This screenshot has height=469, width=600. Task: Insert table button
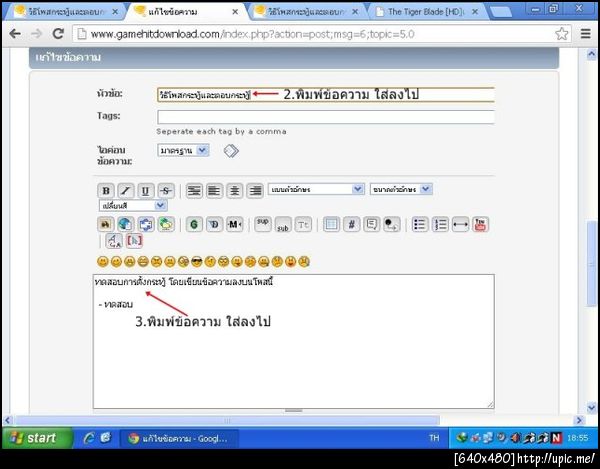(331, 224)
